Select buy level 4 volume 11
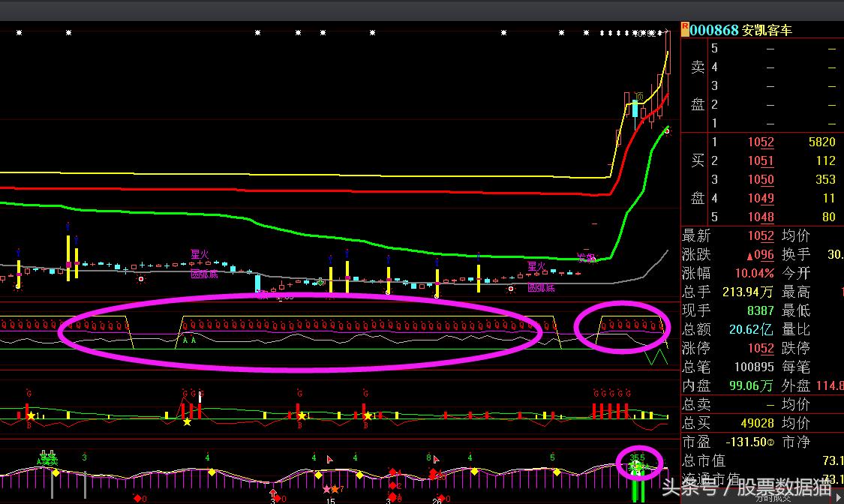The width and height of the screenshot is (844, 504). click(x=829, y=199)
